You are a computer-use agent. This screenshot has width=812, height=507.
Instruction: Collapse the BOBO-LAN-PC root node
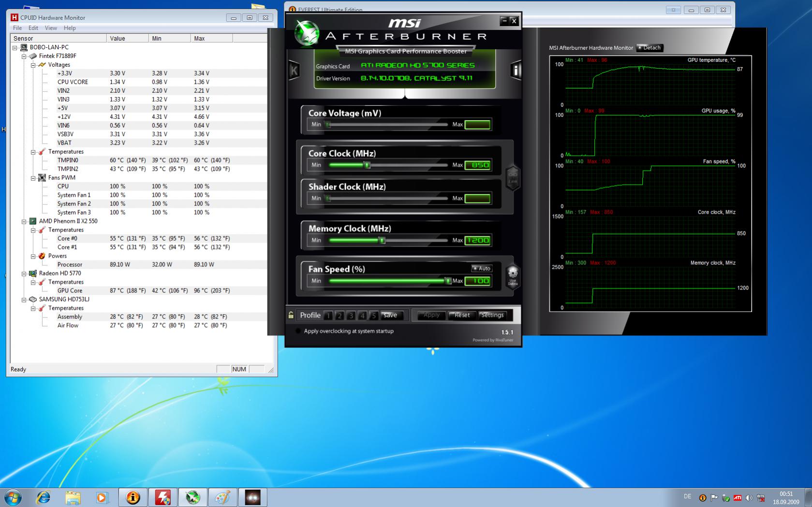[x=15, y=47]
